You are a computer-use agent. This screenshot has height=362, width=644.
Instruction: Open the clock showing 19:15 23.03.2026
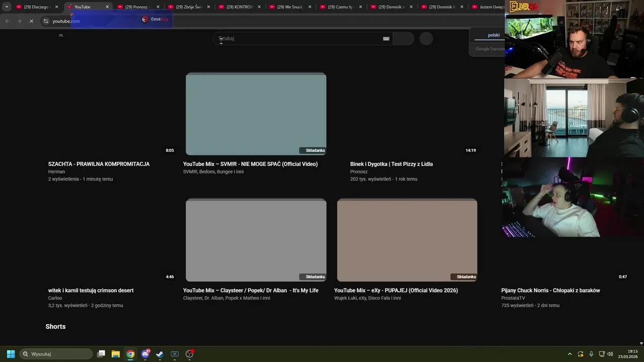click(628, 354)
